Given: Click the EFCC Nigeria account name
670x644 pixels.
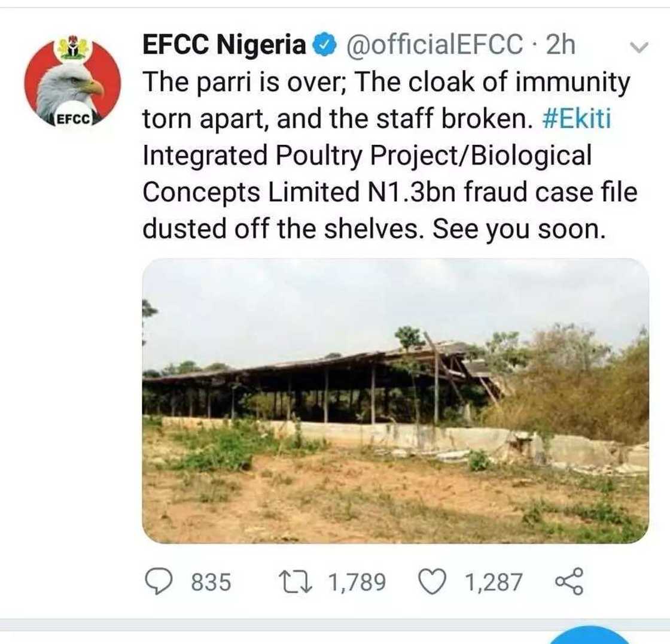Looking at the screenshot, I should (x=224, y=45).
